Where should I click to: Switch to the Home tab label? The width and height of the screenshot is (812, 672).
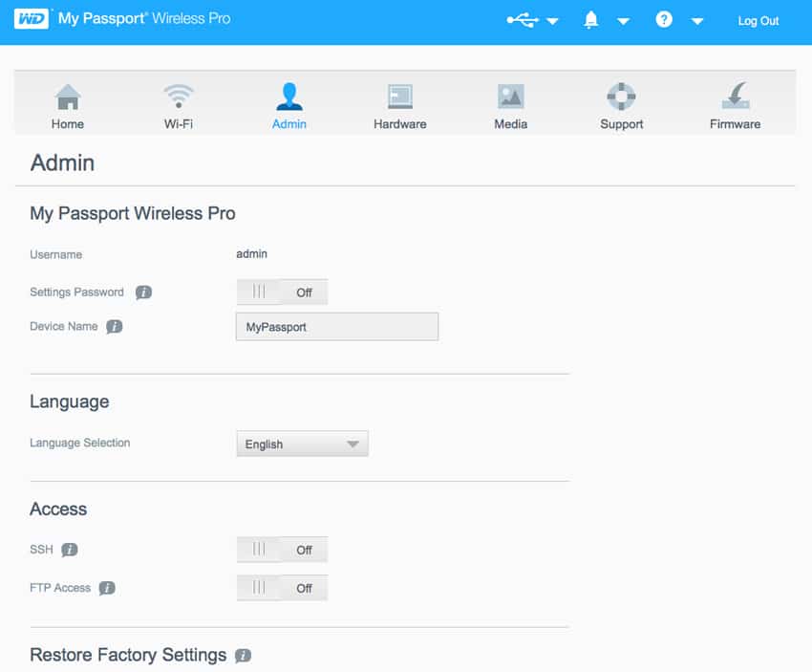point(67,124)
